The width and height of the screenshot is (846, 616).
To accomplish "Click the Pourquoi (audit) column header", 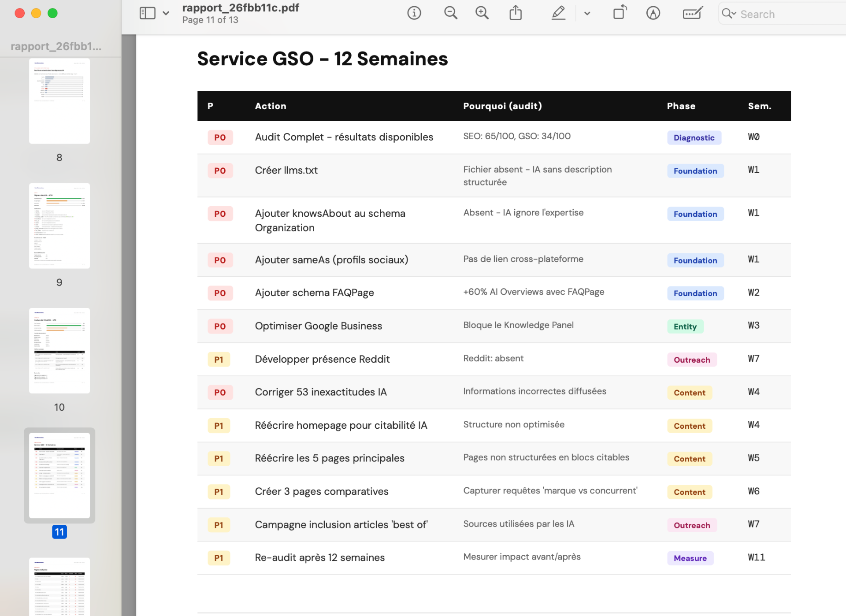I will pyautogui.click(x=502, y=106).
